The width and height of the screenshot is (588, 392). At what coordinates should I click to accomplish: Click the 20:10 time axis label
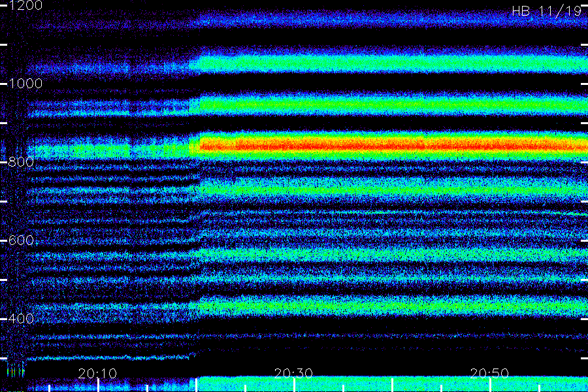point(97,373)
